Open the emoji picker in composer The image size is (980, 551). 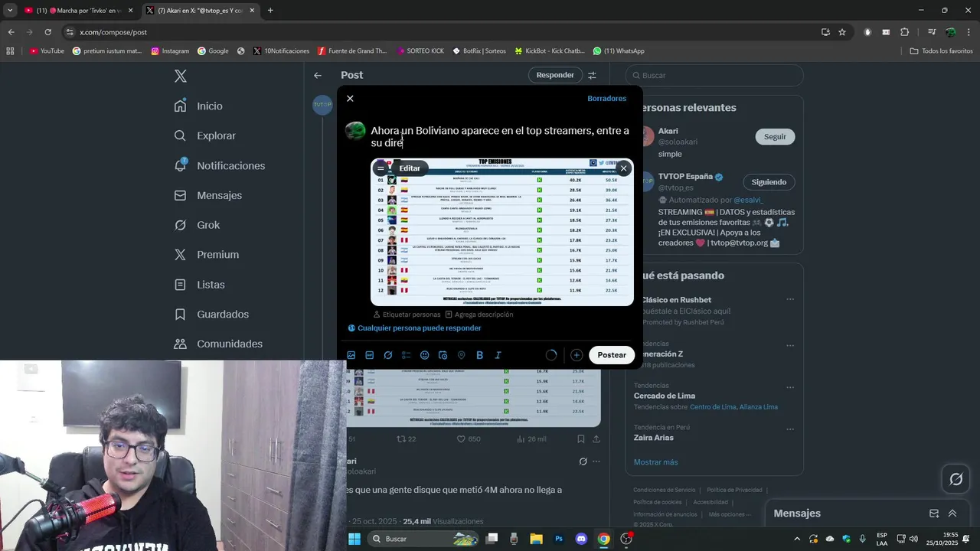(425, 355)
